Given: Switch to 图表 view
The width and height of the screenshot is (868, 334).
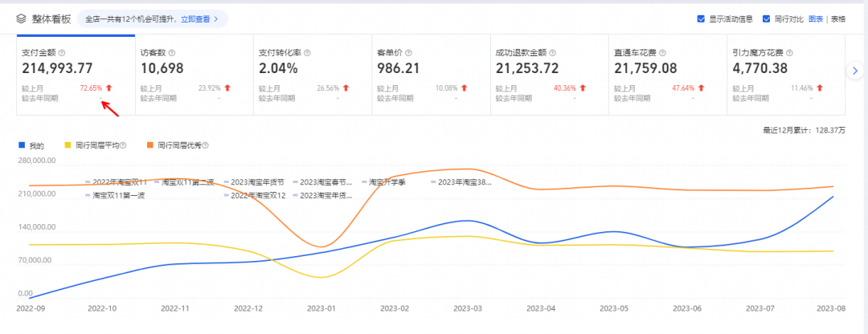Looking at the screenshot, I should point(815,18).
